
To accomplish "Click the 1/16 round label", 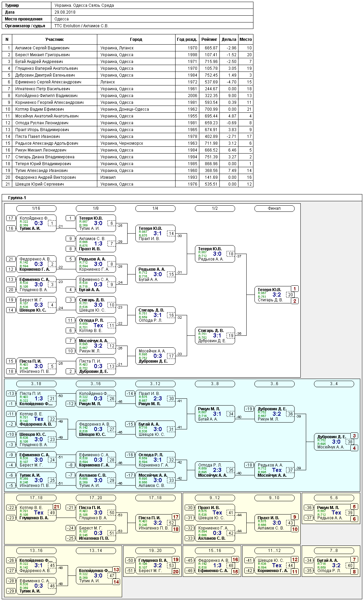I will [x=36, y=208].
